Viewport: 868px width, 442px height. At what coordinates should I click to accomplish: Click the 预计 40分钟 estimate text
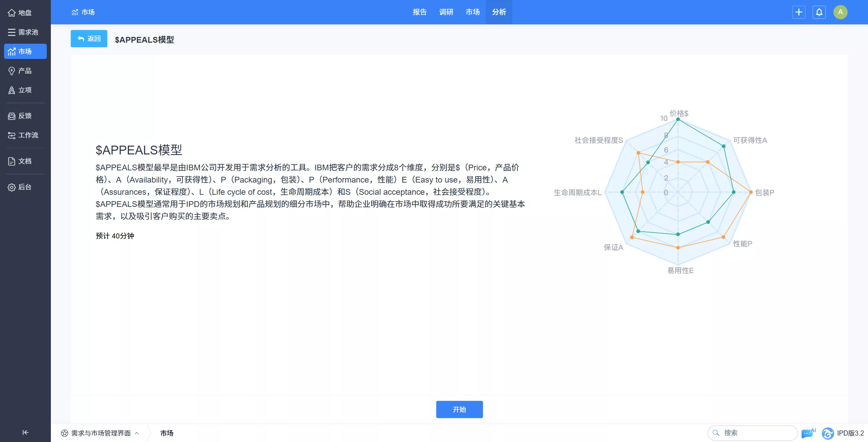[115, 236]
